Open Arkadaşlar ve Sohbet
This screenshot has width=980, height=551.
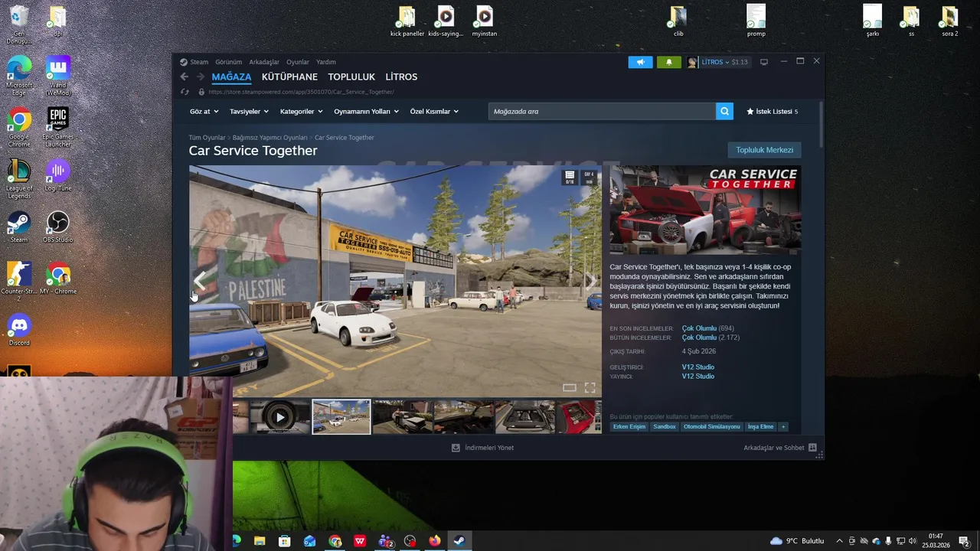click(x=779, y=448)
